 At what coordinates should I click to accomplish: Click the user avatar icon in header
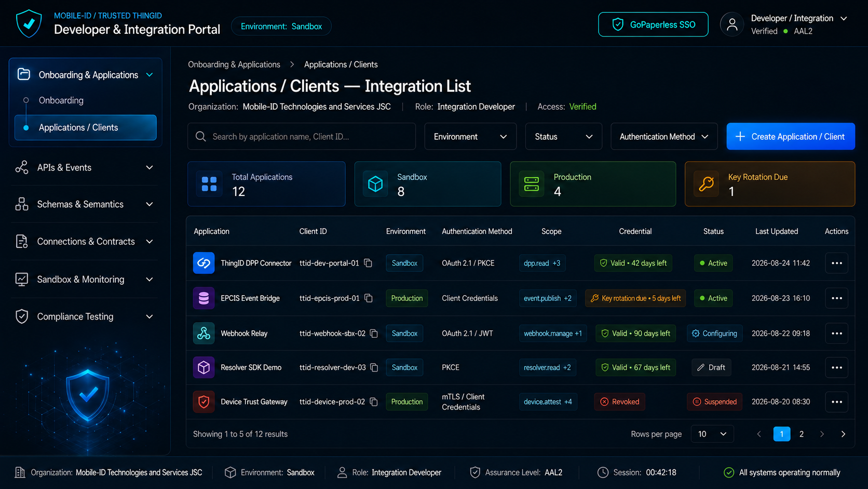click(x=732, y=24)
